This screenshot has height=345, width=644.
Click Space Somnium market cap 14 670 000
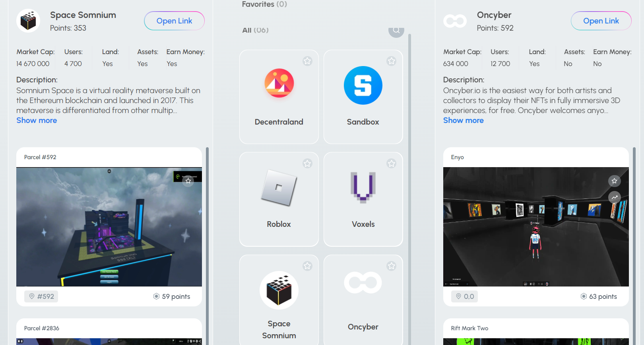click(x=33, y=64)
